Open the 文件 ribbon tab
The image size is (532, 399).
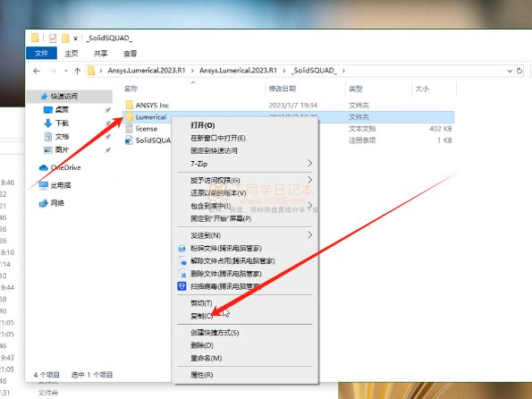(x=41, y=54)
